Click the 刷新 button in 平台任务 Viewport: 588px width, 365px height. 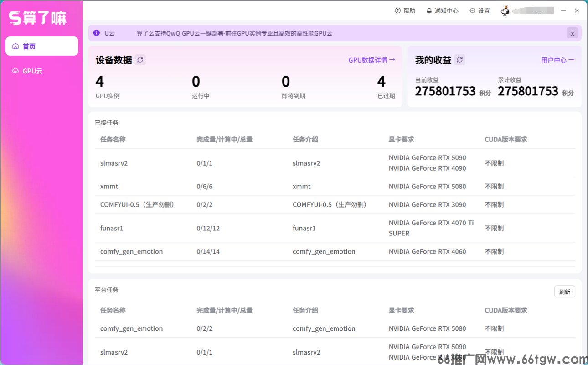pos(565,292)
